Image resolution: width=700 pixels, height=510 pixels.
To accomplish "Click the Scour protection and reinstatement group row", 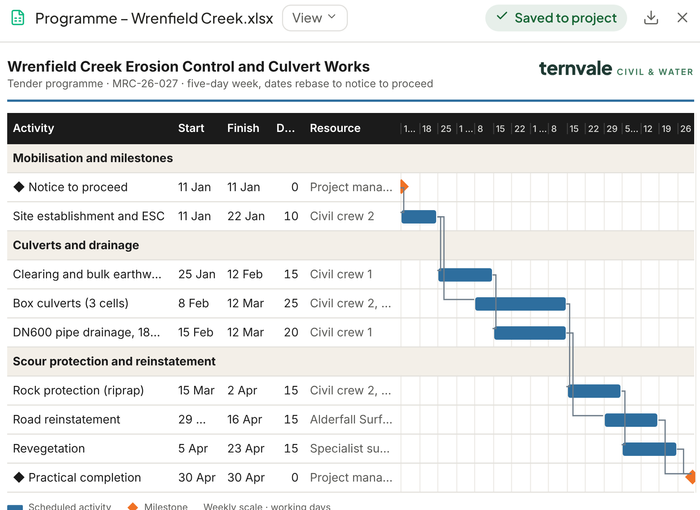I will point(350,361).
